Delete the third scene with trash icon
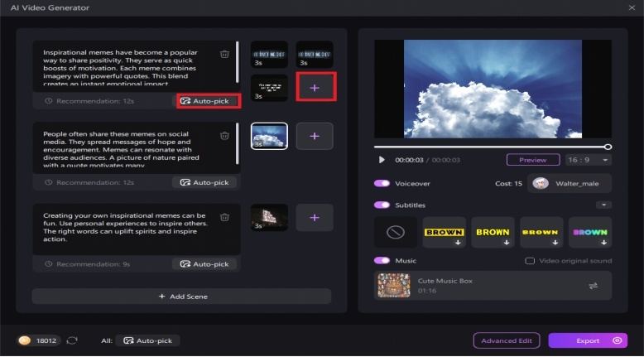This screenshot has width=644, height=357. [224, 217]
